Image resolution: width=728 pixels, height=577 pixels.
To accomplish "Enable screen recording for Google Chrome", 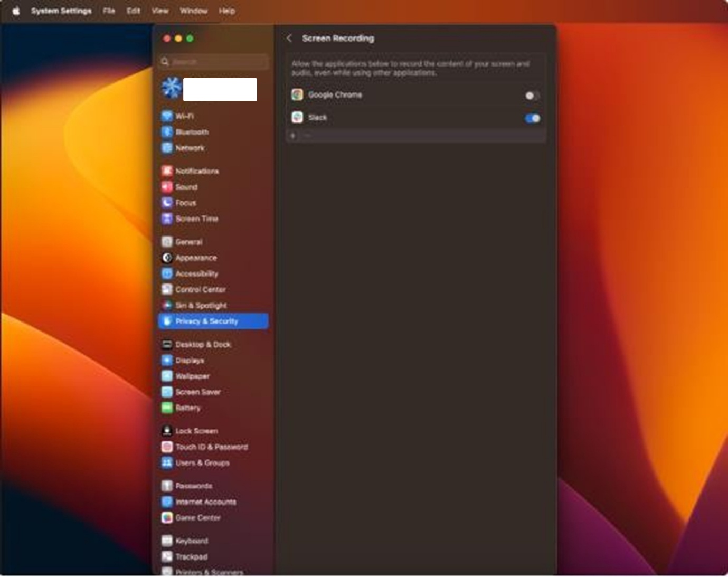I will [531, 95].
